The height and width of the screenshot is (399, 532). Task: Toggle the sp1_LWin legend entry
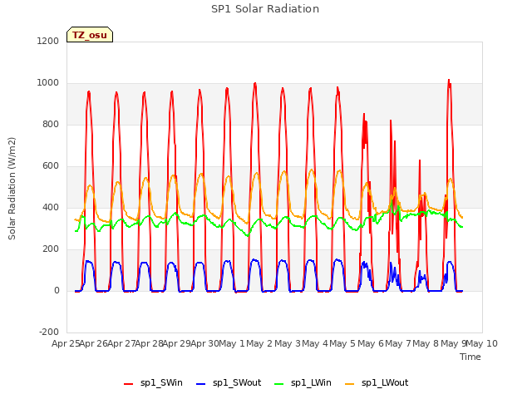coord(303,383)
